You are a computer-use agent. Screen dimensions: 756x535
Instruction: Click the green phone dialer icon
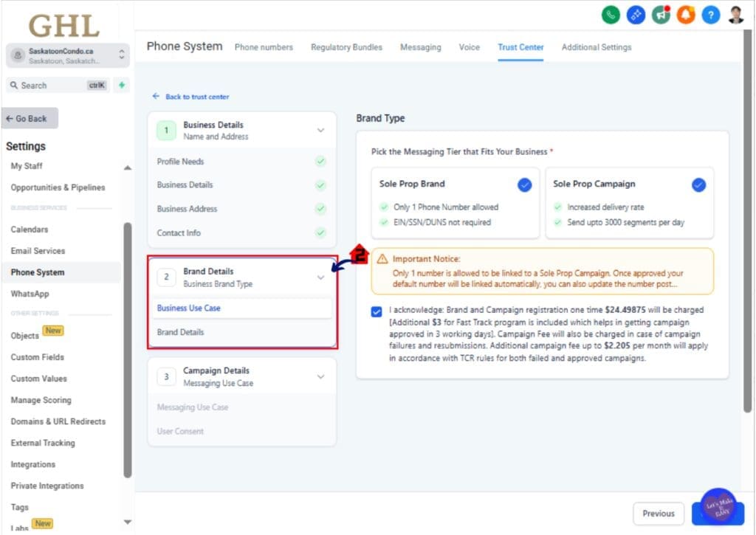611,14
